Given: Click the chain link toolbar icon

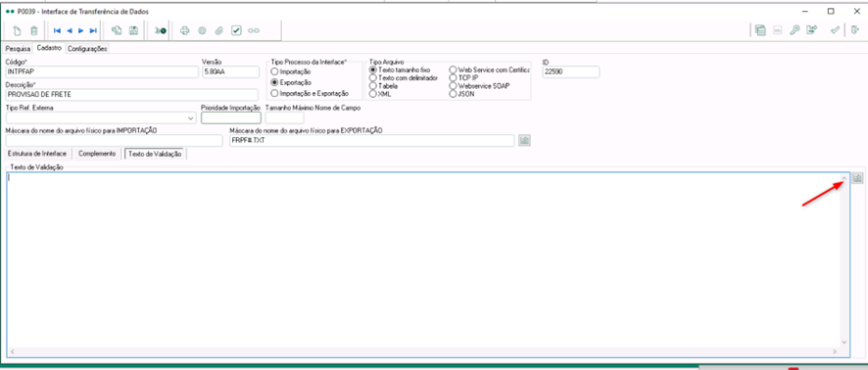Looking at the screenshot, I should pos(254,31).
